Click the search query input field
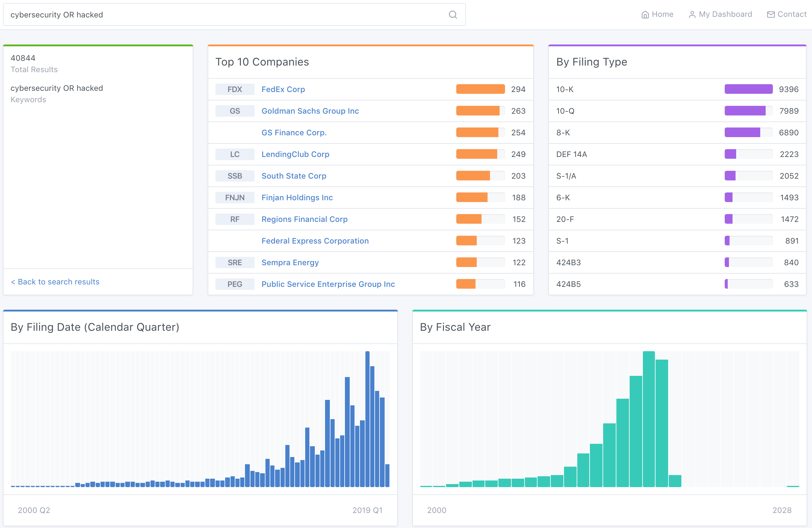812x528 pixels. point(225,15)
